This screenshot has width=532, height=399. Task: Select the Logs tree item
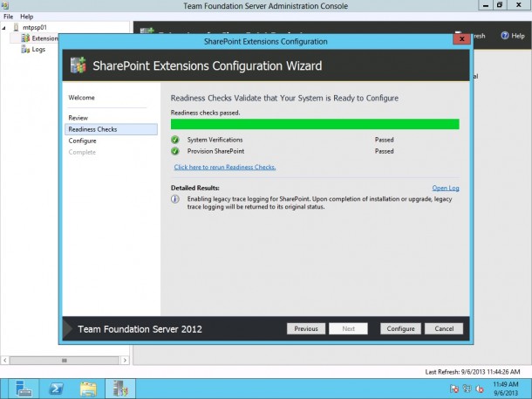pyautogui.click(x=38, y=49)
